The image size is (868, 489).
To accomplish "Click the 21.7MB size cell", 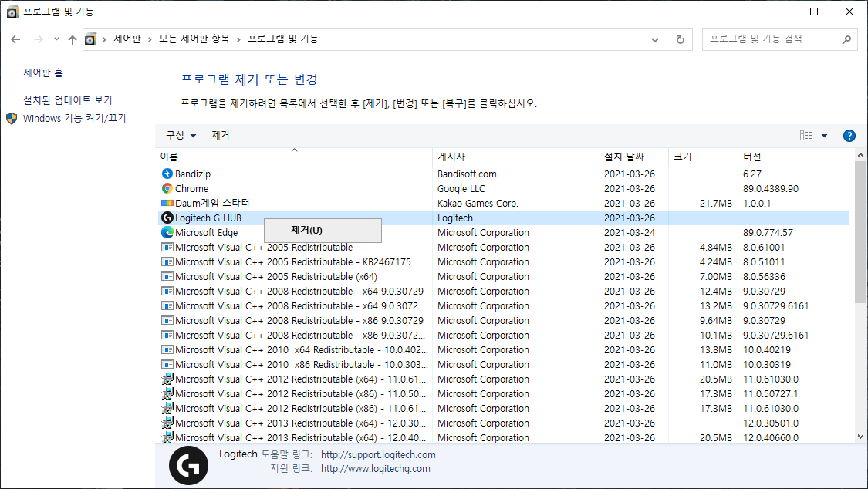I will tap(716, 203).
